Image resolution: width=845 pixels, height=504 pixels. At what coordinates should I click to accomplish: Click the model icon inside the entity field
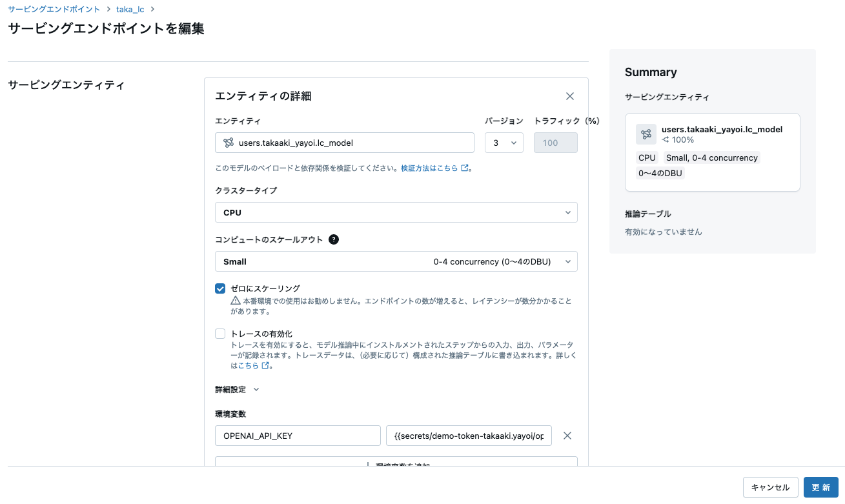(x=228, y=143)
